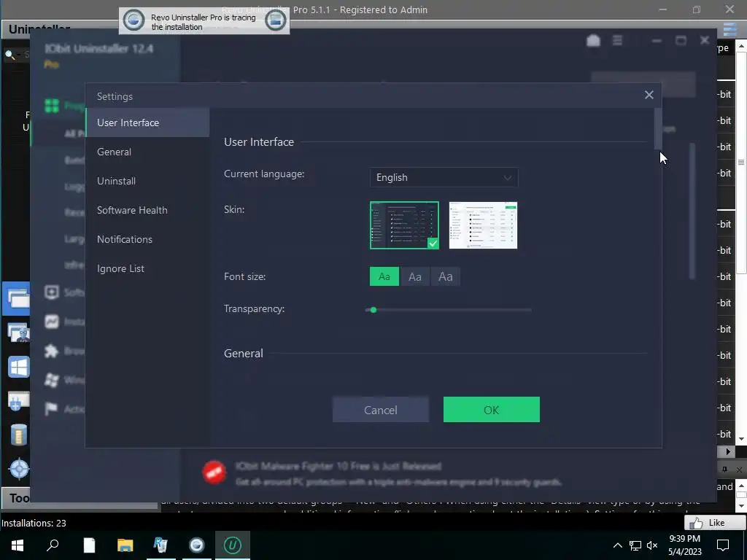This screenshot has width=747, height=560.
Task: Select the dark skin thumbnail
Action: (404, 225)
